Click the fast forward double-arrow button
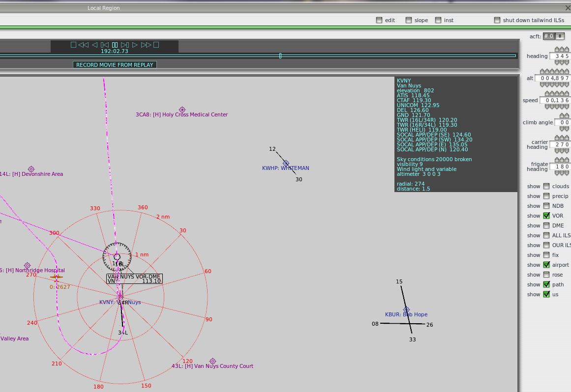Image resolution: width=571 pixels, height=392 pixels. coord(146,45)
